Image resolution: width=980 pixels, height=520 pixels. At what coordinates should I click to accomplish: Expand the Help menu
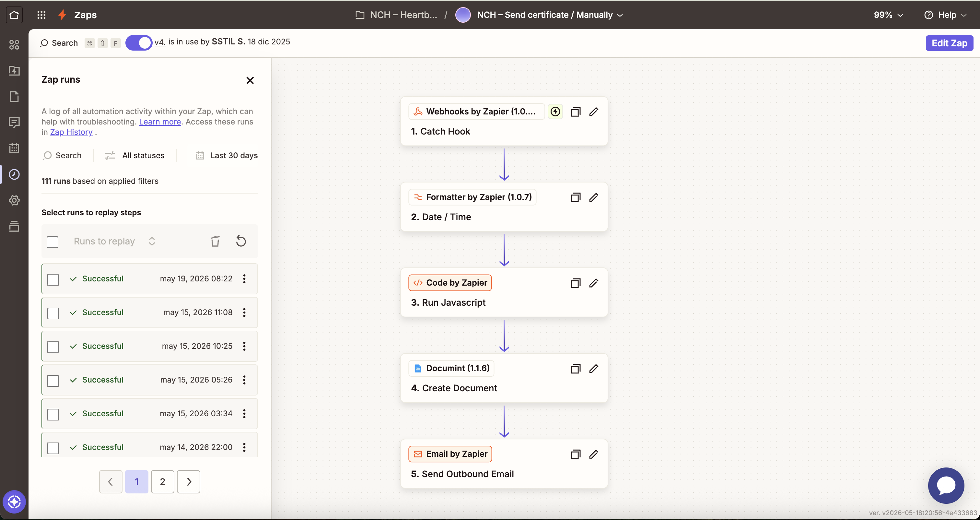tap(946, 15)
